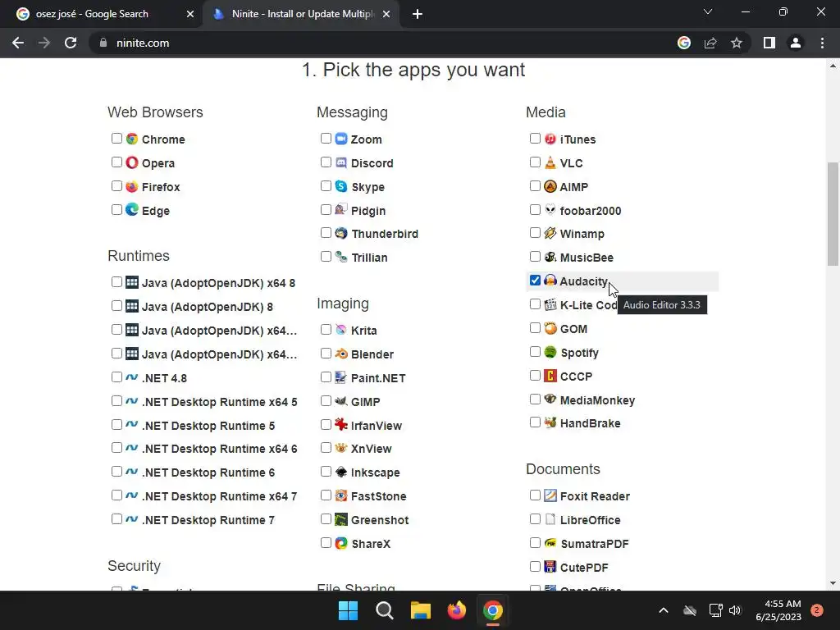Check the K-Lite Codecs checkbox
This screenshot has height=630, width=840.
(535, 304)
